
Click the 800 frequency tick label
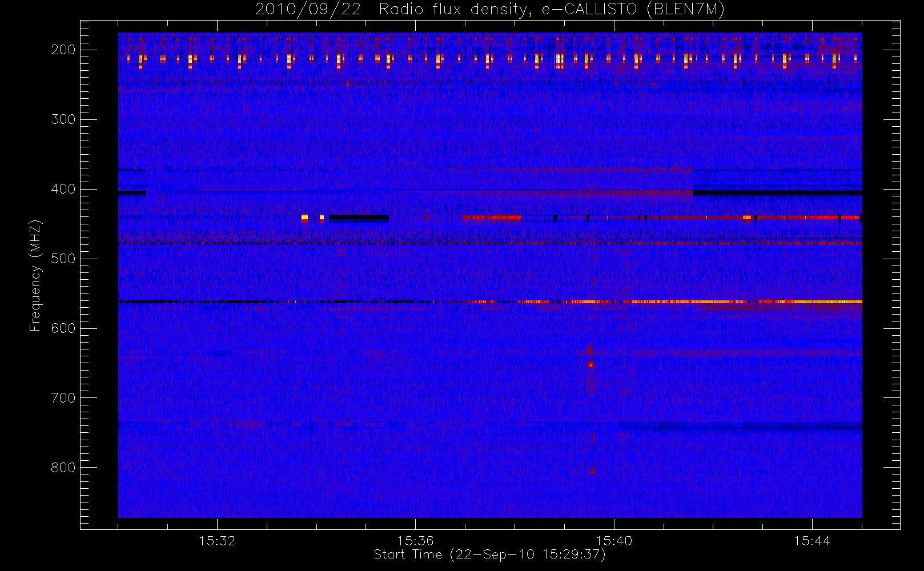63,468
